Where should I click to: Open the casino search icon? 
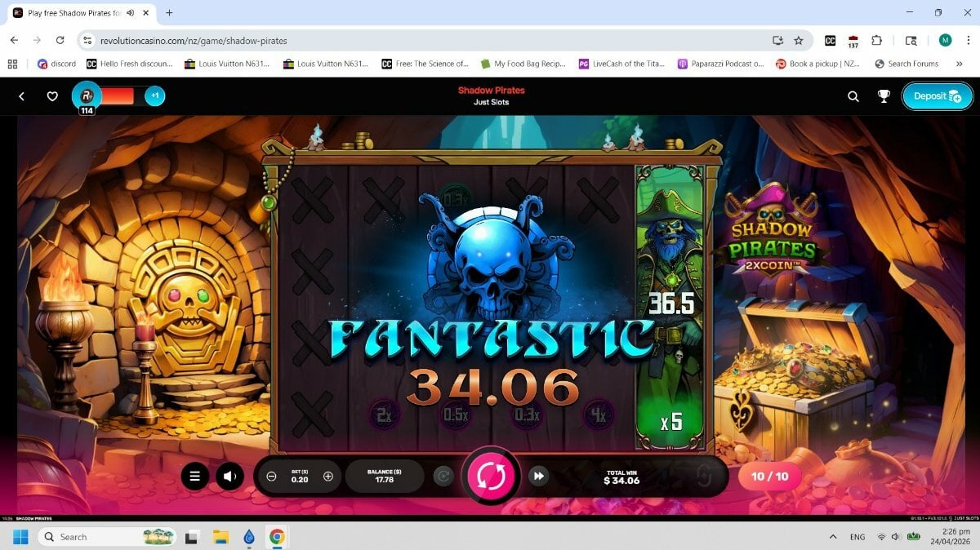pos(853,96)
